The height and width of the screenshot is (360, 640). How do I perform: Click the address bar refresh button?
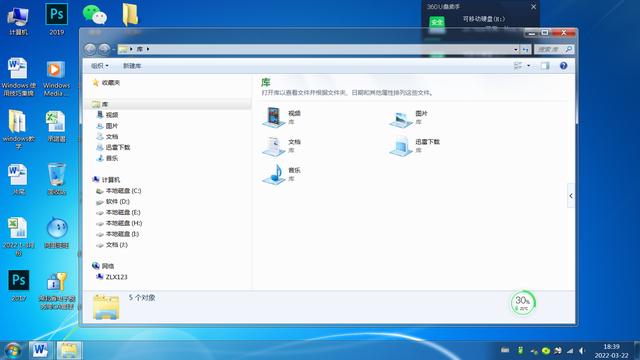526,49
